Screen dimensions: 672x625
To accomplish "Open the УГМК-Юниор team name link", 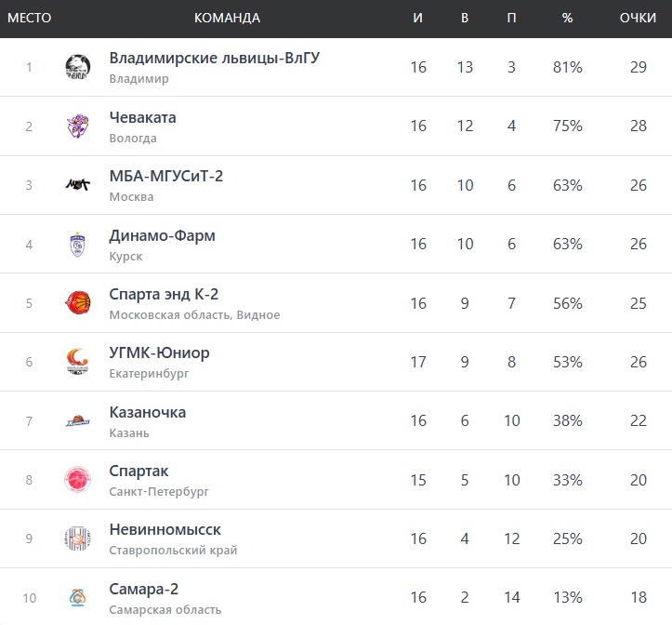I will coord(159,353).
